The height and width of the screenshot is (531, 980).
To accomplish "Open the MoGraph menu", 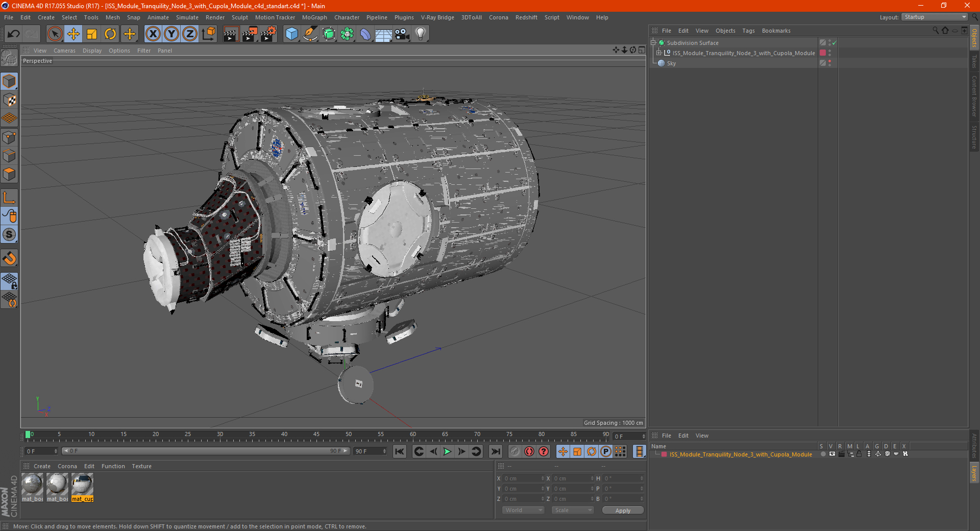I will 314,17.
